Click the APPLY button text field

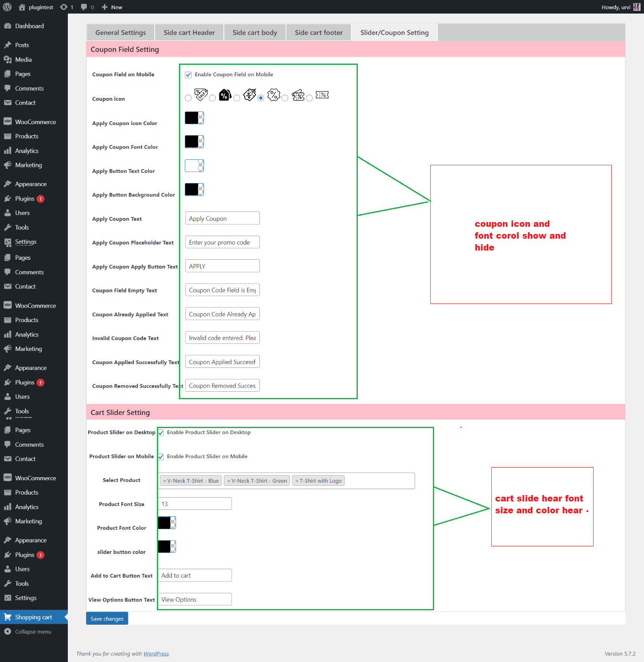(x=222, y=266)
